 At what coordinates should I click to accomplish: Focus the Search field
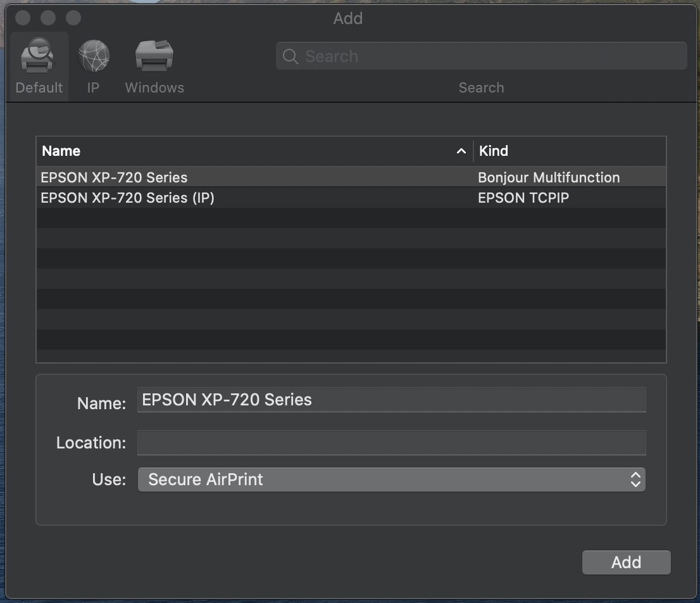click(481, 56)
